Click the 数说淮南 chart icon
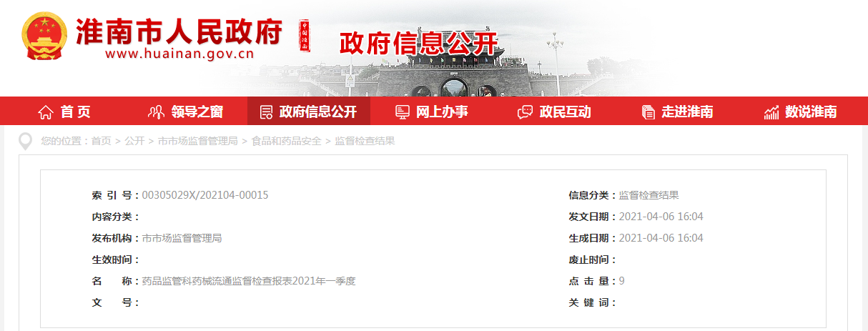868x331 pixels. tap(771, 112)
